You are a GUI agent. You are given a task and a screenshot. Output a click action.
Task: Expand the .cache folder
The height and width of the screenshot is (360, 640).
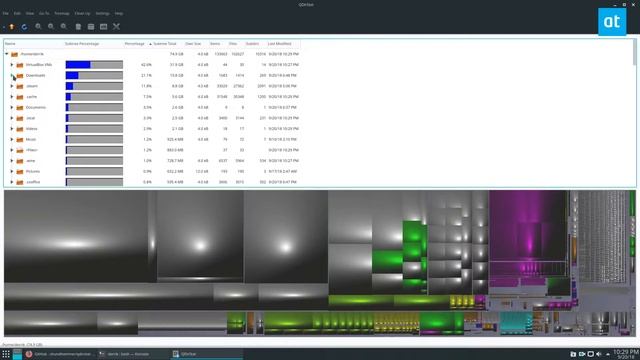(12, 96)
